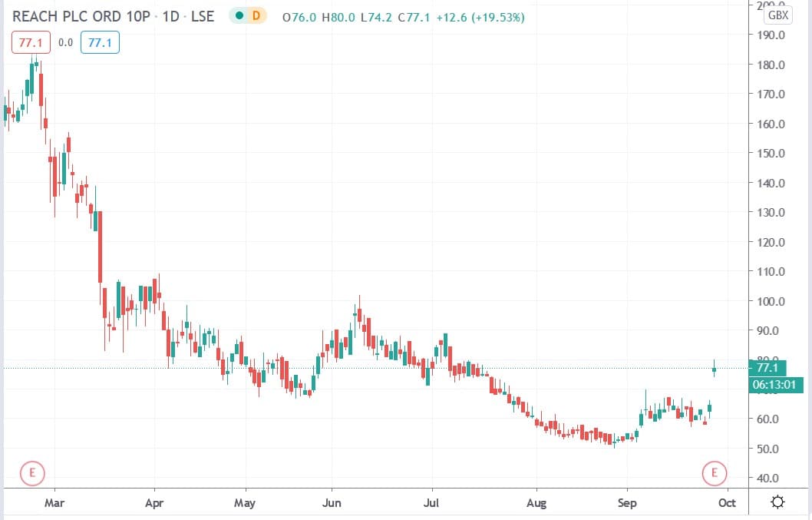Click the 150.0 price axis label

click(771, 154)
